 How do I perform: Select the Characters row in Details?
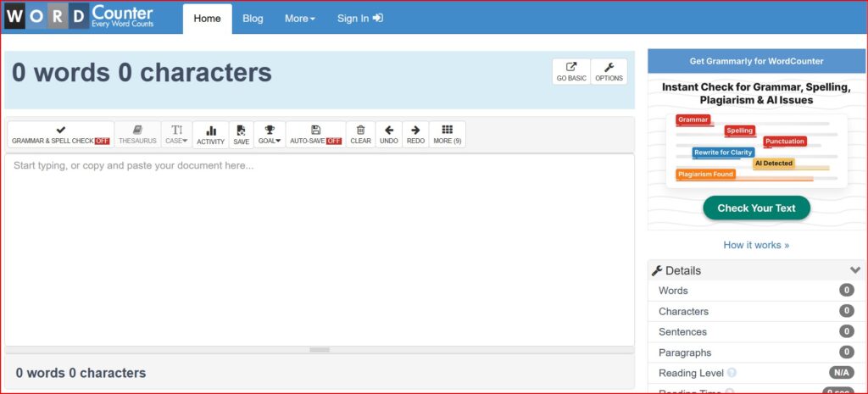tap(756, 311)
